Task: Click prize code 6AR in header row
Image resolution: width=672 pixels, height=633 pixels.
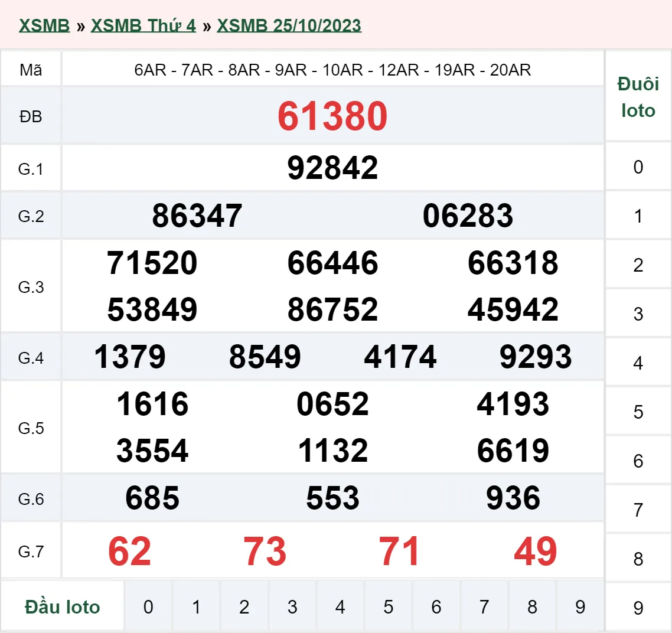Action: [x=149, y=69]
